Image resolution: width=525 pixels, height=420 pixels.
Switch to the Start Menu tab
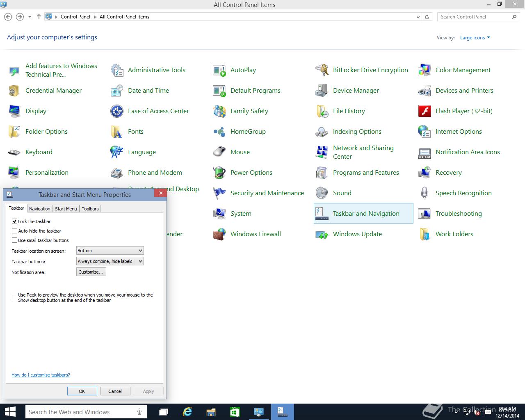click(x=66, y=209)
